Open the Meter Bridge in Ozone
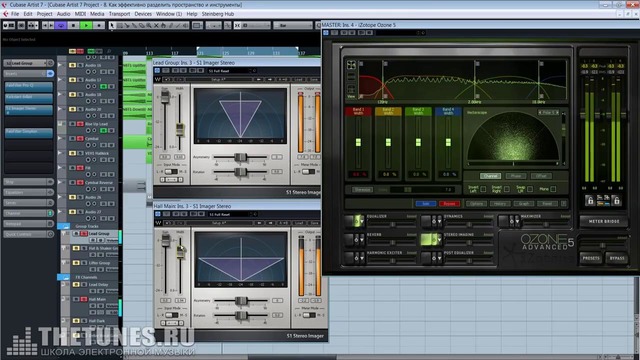 point(603,221)
